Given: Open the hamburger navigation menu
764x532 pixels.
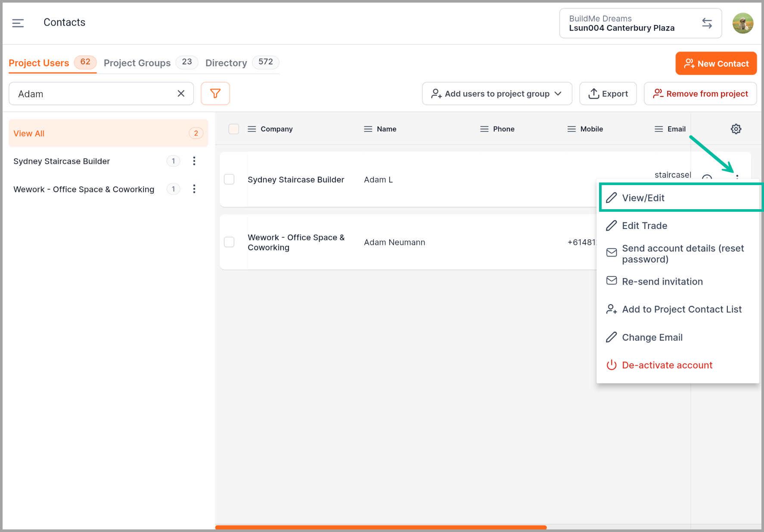Looking at the screenshot, I should pos(18,23).
